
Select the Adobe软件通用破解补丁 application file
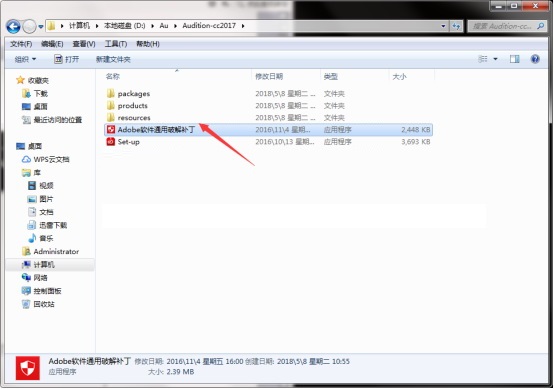[x=268, y=130]
